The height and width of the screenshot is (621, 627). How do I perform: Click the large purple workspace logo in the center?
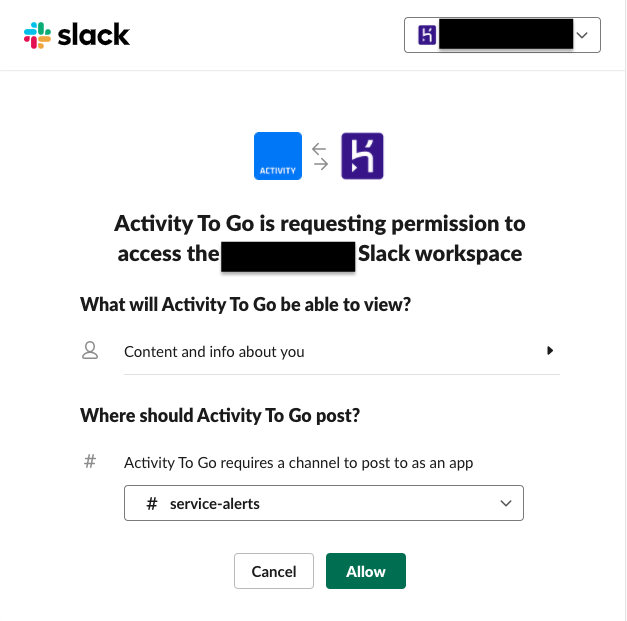(362, 156)
